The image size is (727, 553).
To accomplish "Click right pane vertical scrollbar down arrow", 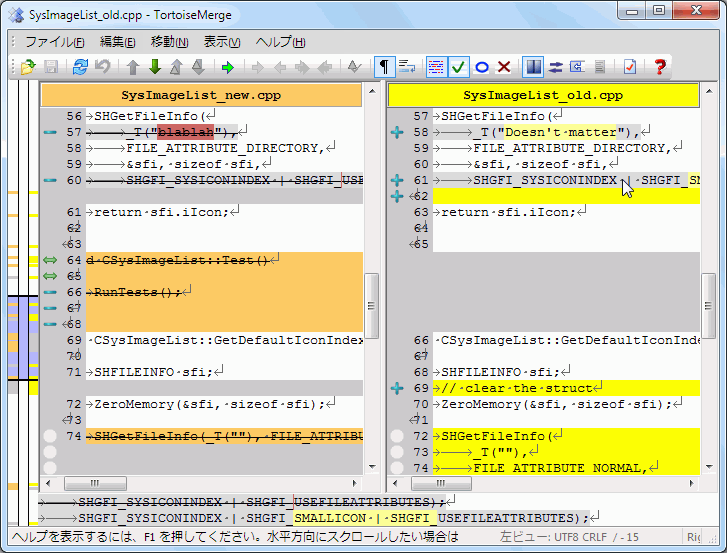I will pyautogui.click(x=709, y=467).
